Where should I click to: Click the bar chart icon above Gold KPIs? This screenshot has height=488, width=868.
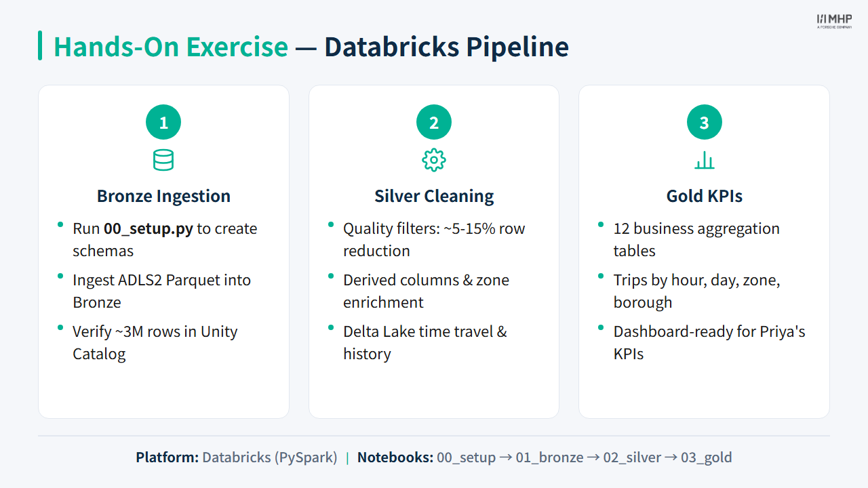(x=705, y=160)
